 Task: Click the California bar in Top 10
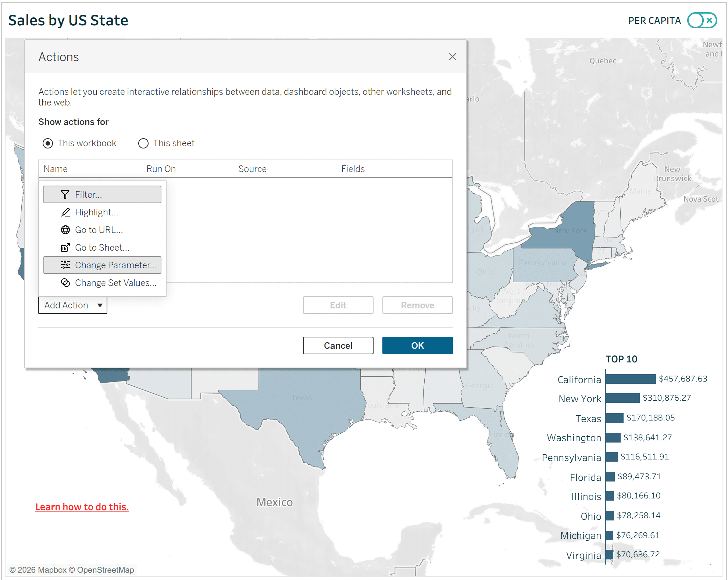click(631, 379)
